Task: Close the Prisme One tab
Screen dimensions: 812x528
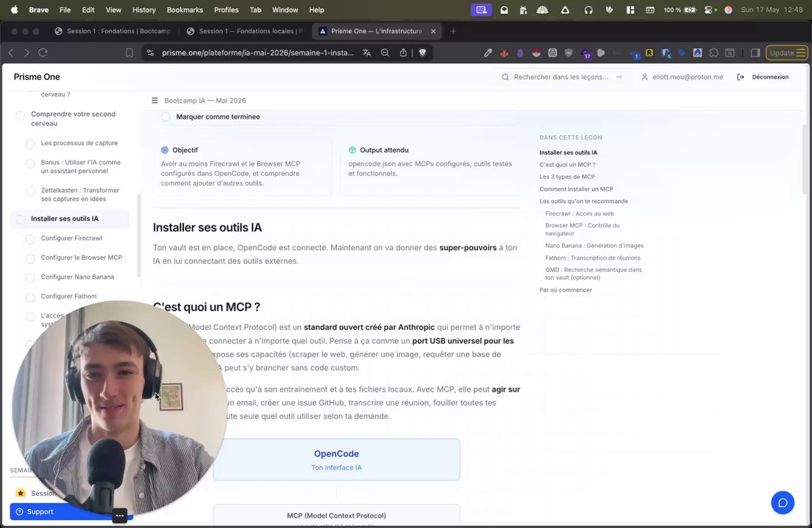Action: point(433,31)
